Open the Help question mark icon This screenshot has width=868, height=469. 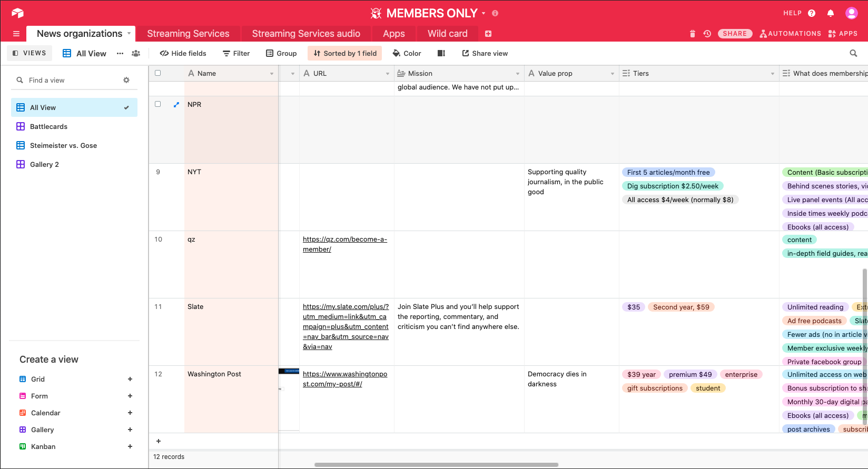point(812,13)
